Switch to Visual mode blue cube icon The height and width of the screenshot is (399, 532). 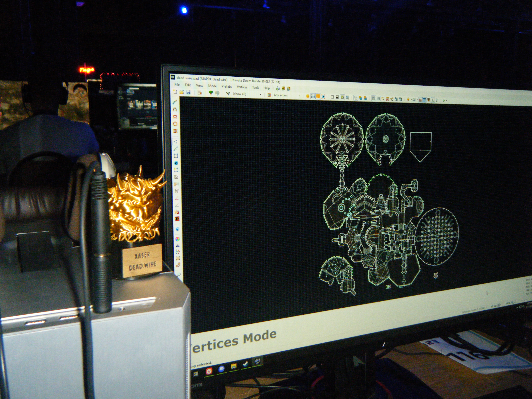[x=178, y=229]
